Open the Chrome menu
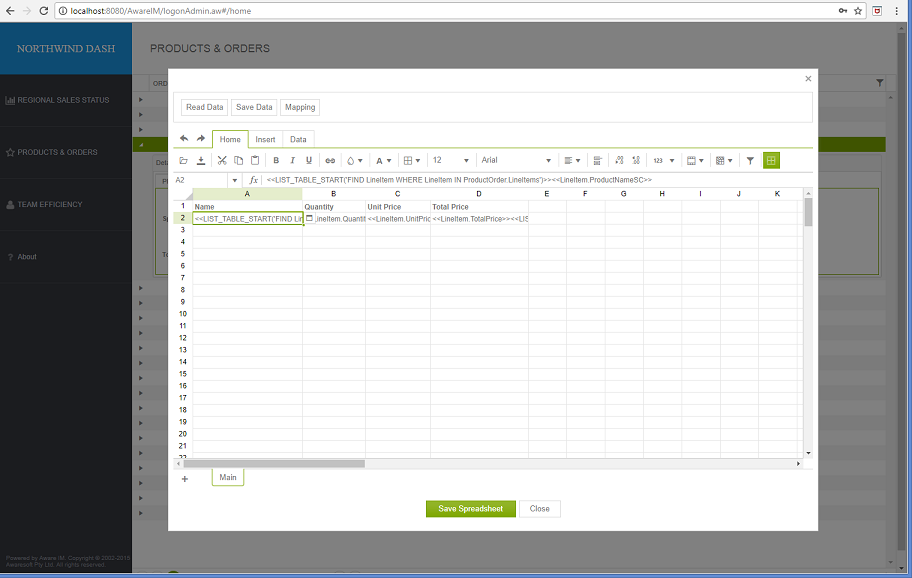912x578 pixels. point(896,11)
